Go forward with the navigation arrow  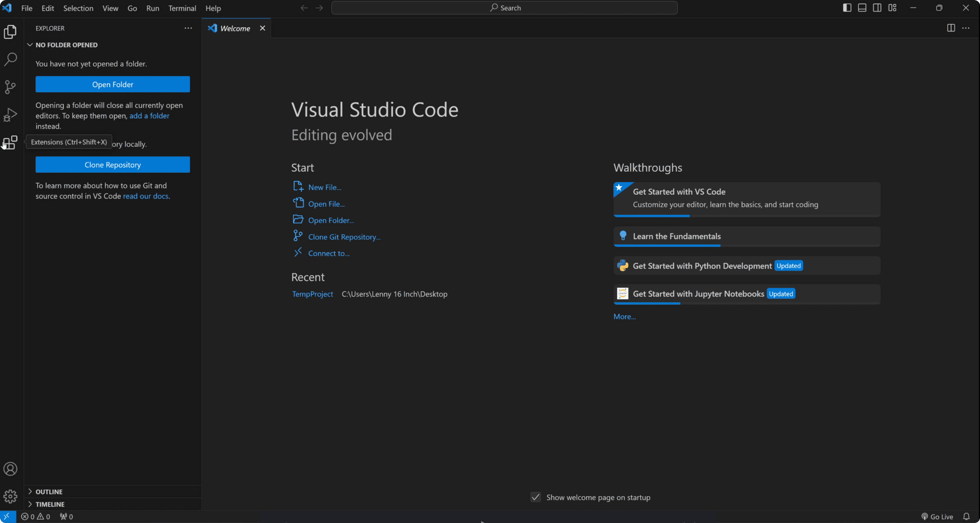click(x=319, y=8)
